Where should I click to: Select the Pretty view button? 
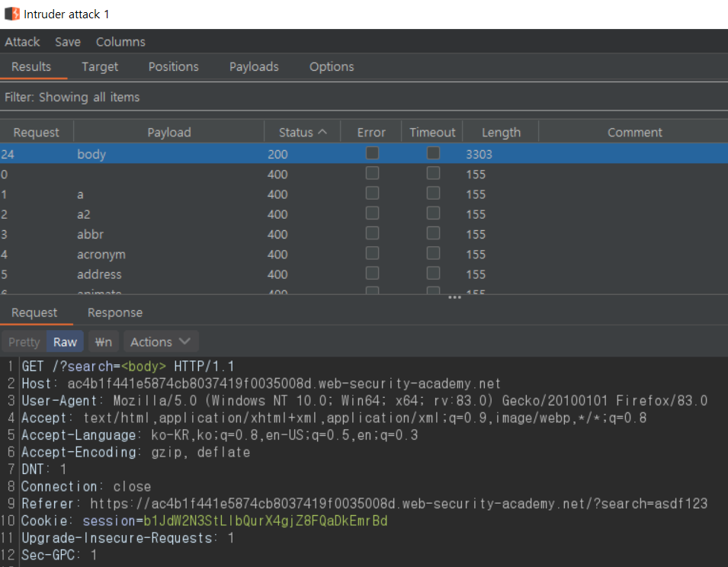coord(24,341)
